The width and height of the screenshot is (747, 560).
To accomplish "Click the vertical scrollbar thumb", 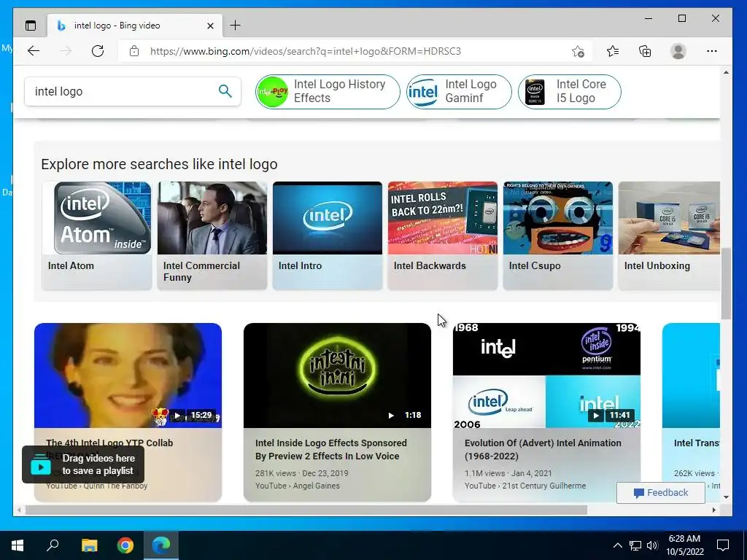I will (x=726, y=284).
